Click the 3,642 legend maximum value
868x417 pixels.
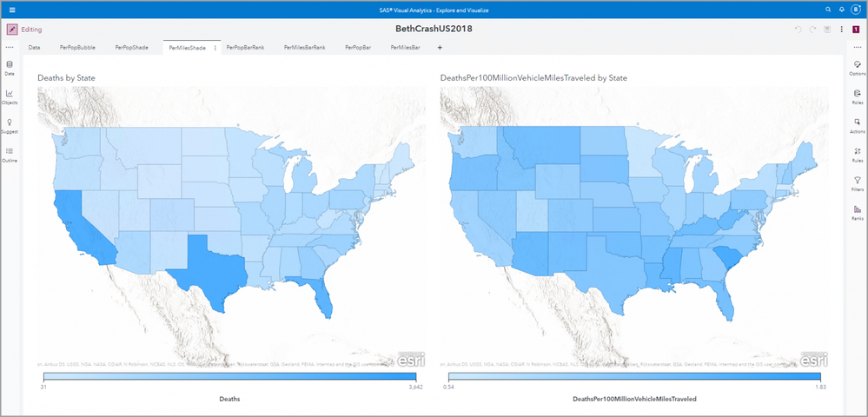pyautogui.click(x=414, y=387)
